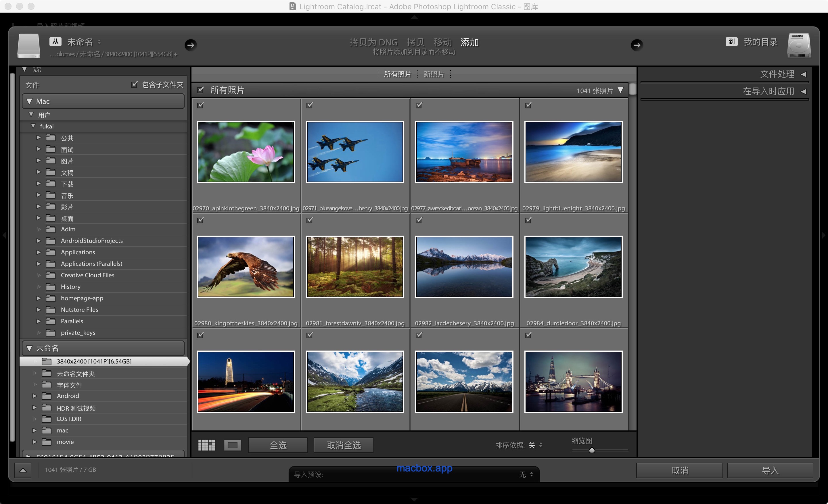Toggle the 所有照片 header checkbox

coord(201,90)
